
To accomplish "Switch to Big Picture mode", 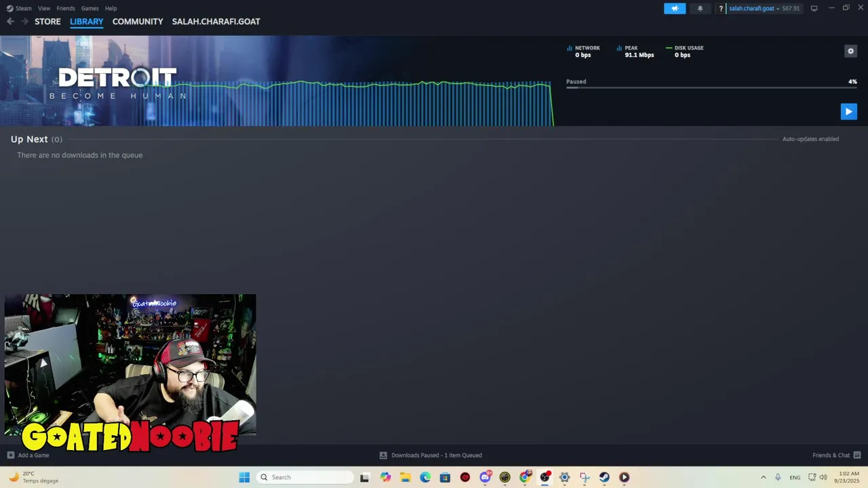I will click(814, 8).
